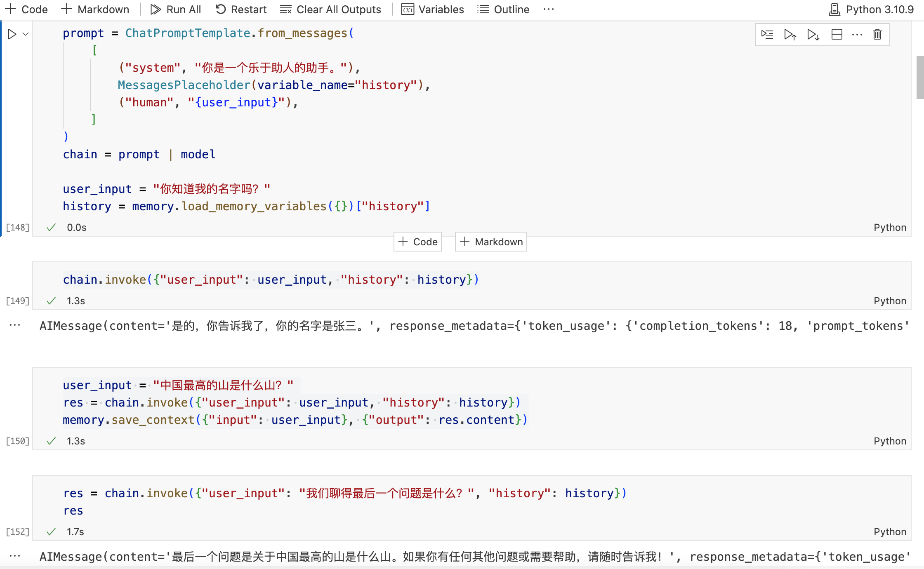This screenshot has height=569, width=924.
Task: Run the active prompt template cell
Action: click(x=12, y=34)
